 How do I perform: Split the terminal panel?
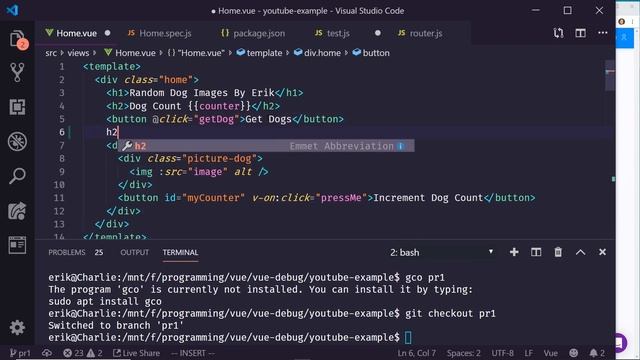tap(536, 252)
